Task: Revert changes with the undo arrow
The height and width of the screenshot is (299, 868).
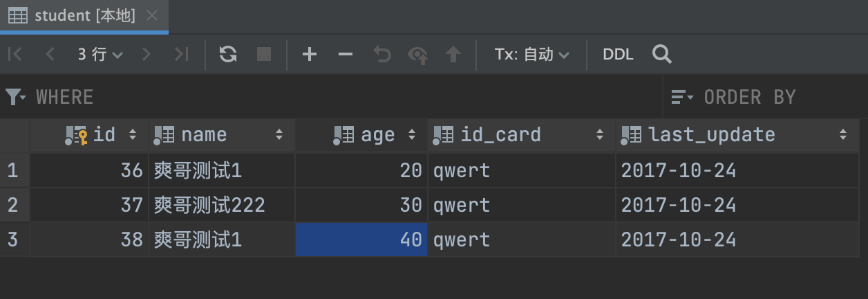Action: coord(382,54)
